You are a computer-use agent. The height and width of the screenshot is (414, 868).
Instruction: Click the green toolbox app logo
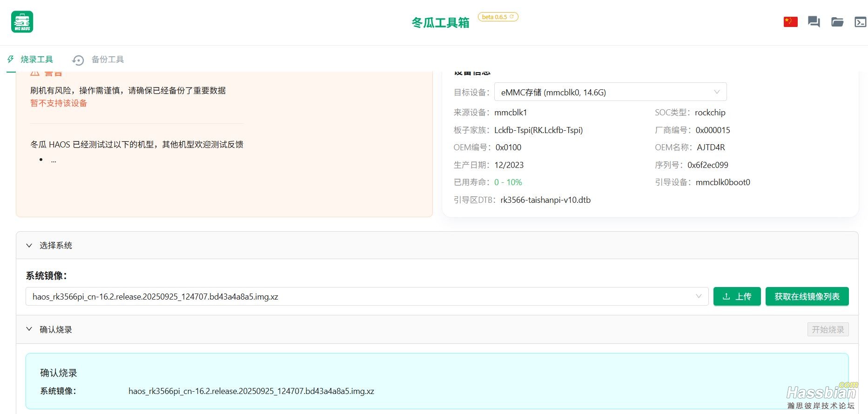[x=22, y=22]
